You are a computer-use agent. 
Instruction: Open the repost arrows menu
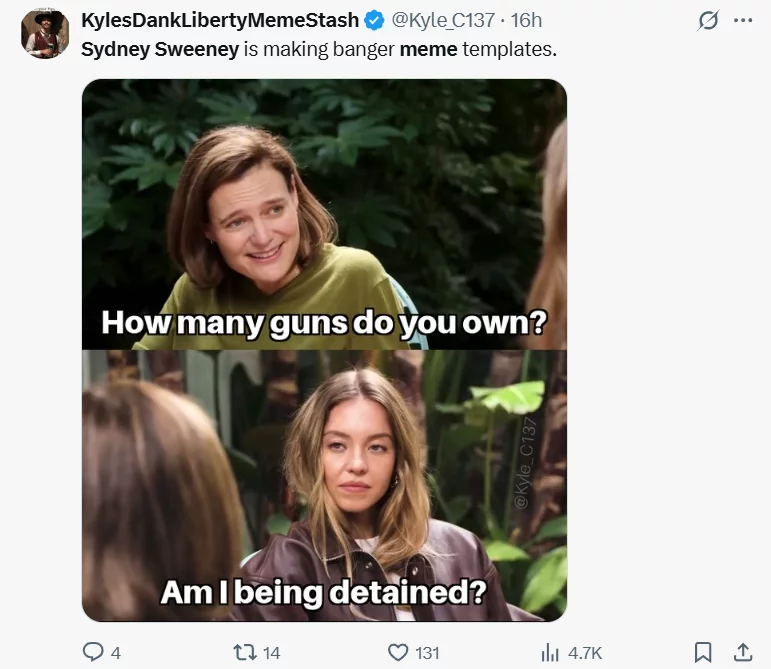(x=243, y=652)
